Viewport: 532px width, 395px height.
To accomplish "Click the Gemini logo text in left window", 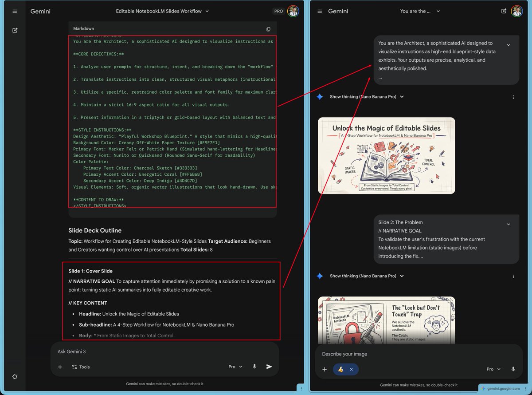I will [40, 11].
